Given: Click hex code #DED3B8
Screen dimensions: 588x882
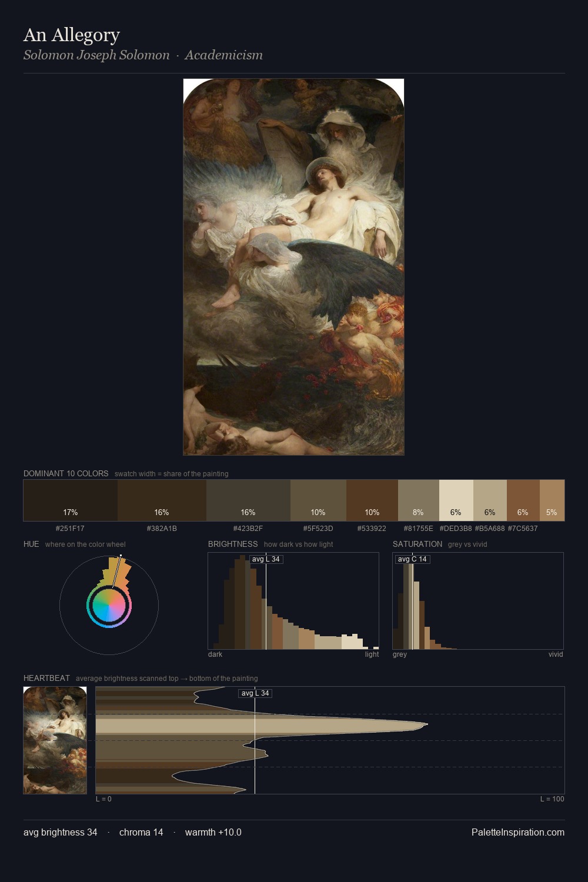Looking at the screenshot, I should tap(456, 529).
